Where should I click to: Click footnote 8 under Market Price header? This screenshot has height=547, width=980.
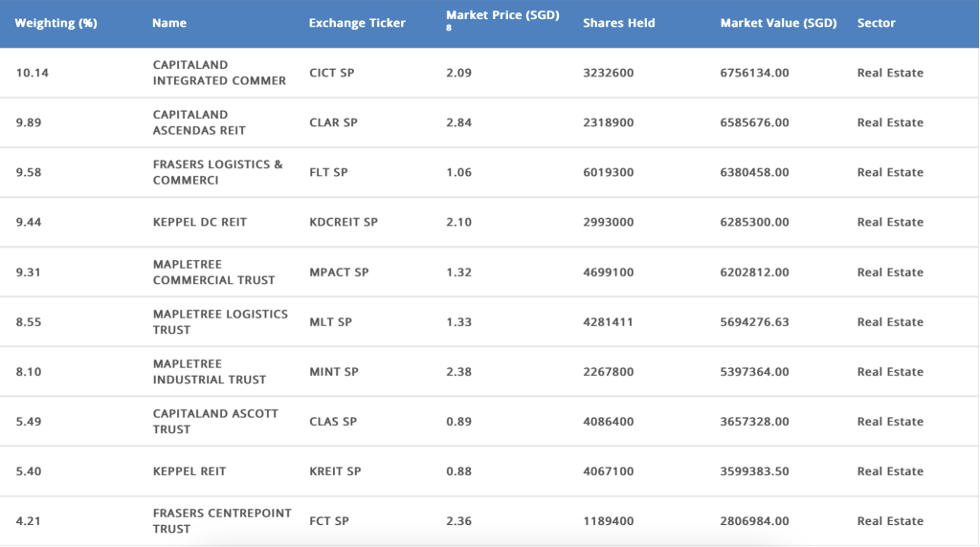click(449, 29)
